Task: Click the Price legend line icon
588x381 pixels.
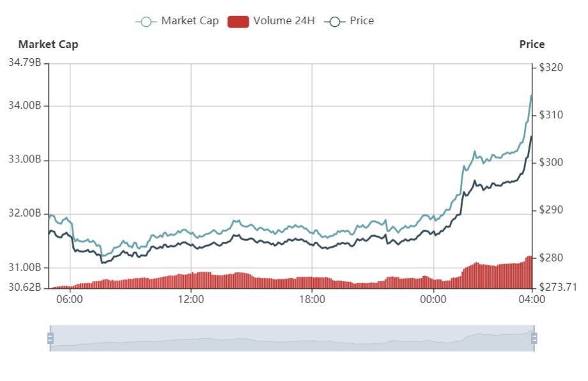Action: tap(334, 21)
